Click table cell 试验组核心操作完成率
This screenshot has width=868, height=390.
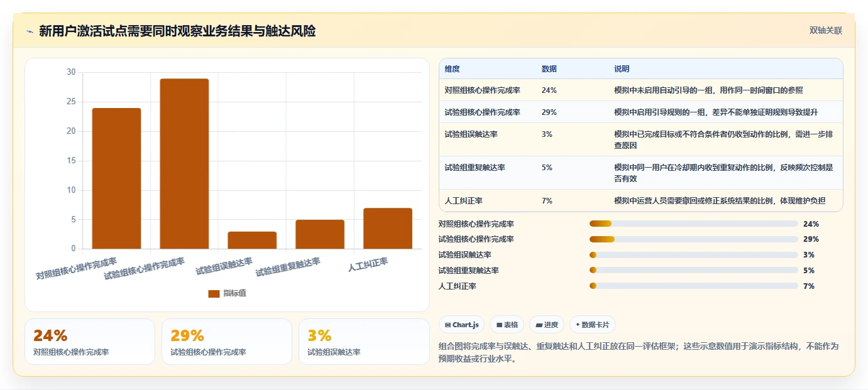click(482, 112)
